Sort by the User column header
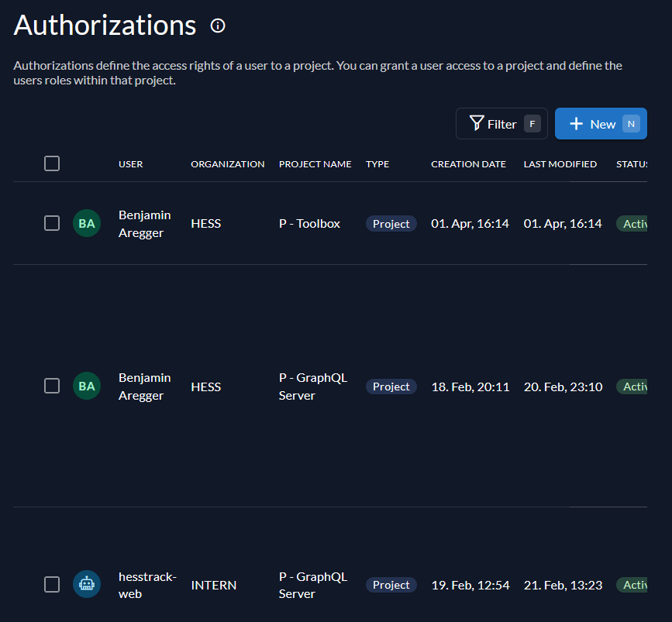 tap(130, 164)
